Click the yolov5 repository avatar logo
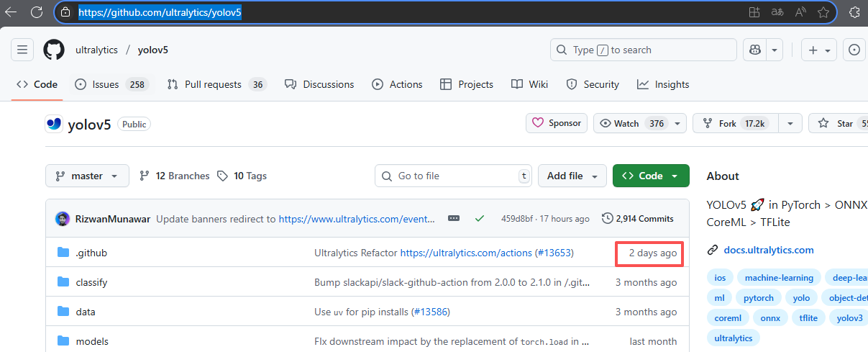This screenshot has height=352, width=868. (x=54, y=124)
